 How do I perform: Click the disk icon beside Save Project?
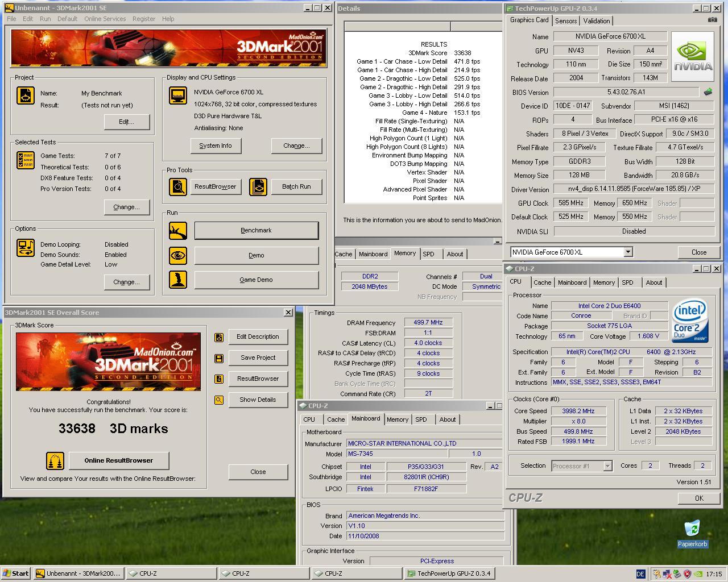coord(219,358)
